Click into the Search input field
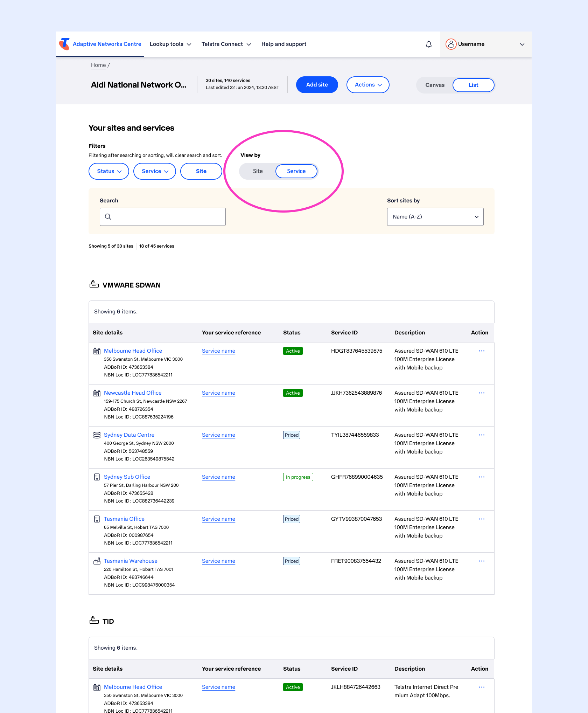 (x=163, y=217)
